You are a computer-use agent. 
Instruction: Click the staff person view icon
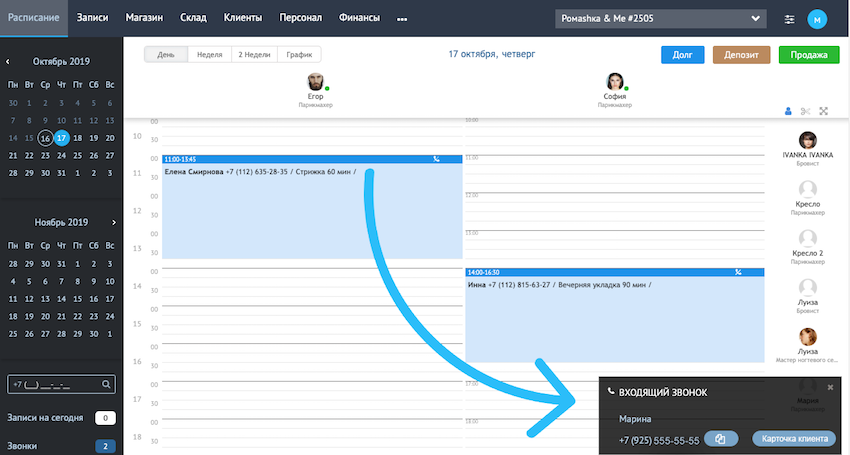click(788, 111)
